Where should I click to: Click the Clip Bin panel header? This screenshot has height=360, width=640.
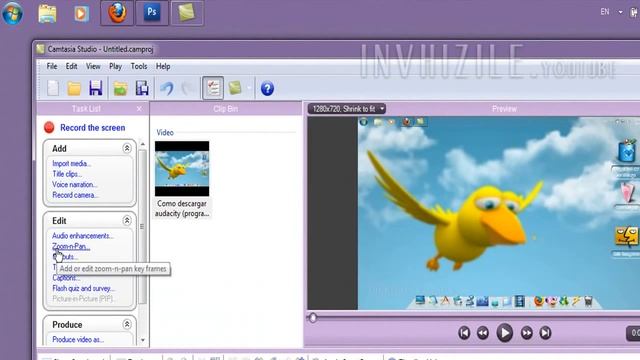click(x=226, y=109)
